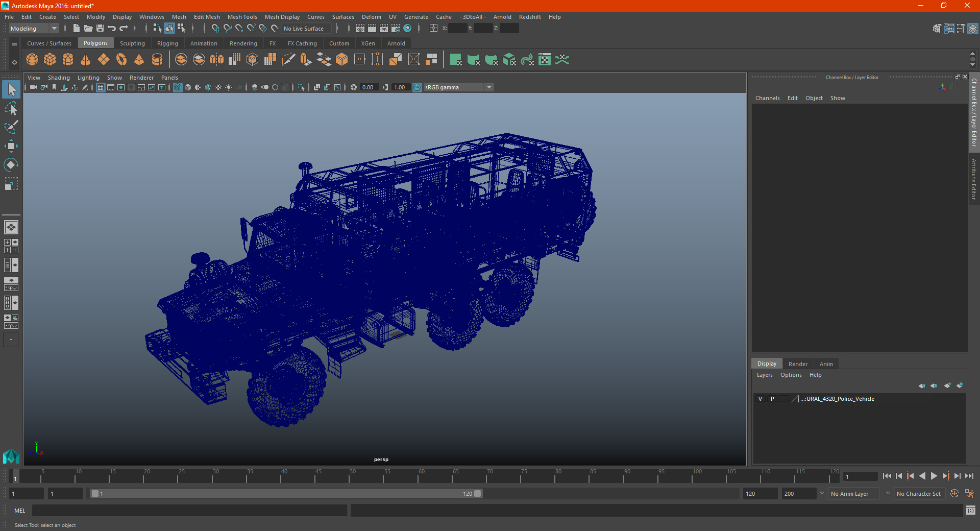Screen dimensions: 980x531
Task: Click the New Scene icon
Action: [x=77, y=29]
